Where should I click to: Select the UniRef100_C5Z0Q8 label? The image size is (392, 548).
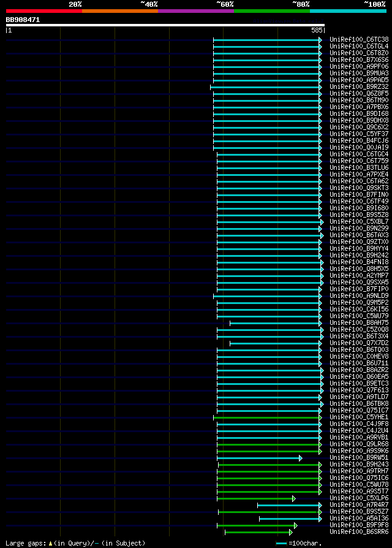[359, 329]
